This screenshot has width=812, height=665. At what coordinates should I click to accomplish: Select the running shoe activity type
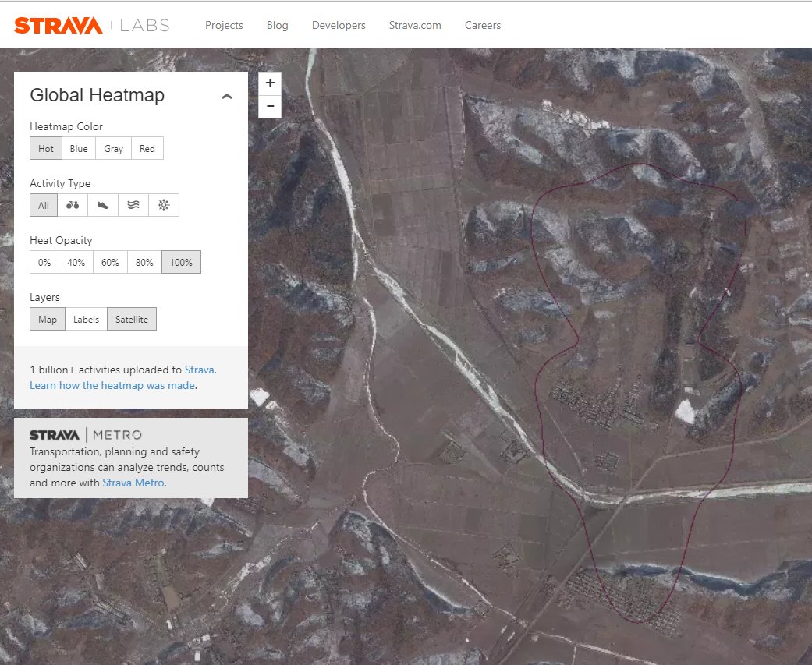[103, 205]
